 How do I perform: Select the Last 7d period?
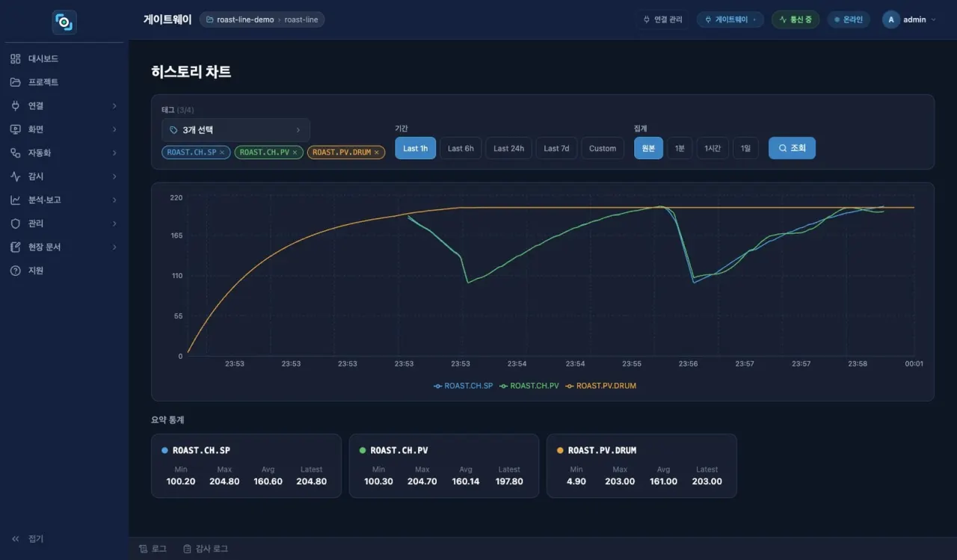click(x=556, y=148)
